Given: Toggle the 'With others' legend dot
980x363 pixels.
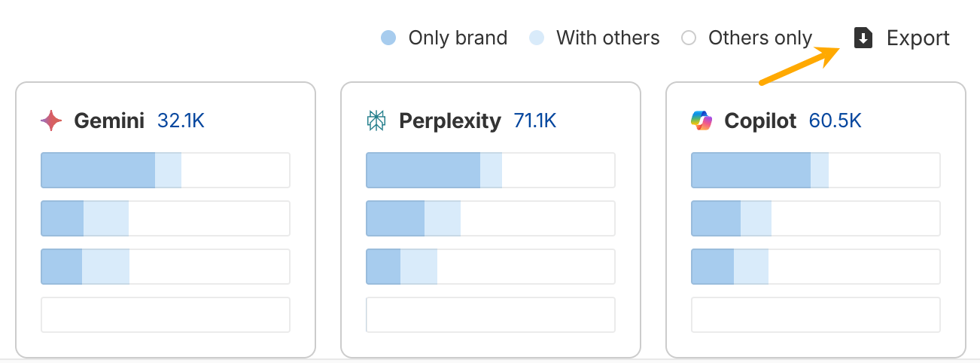Looking at the screenshot, I should (537, 38).
